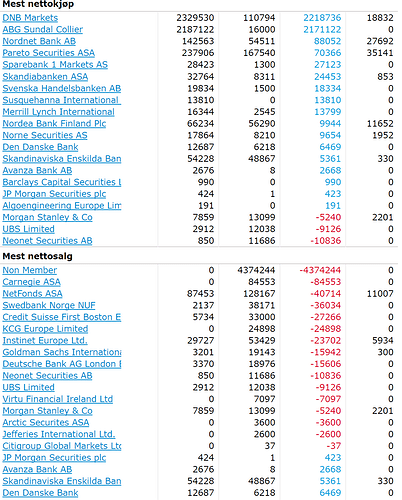Click the net value 24453 for Skandiabanken
This screenshot has width=402, height=500.
328,77
